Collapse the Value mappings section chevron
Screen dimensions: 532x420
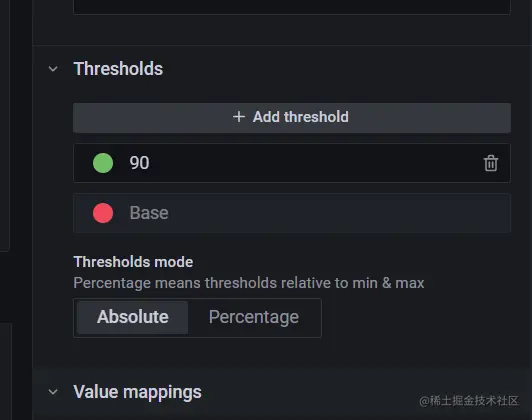[53, 392]
